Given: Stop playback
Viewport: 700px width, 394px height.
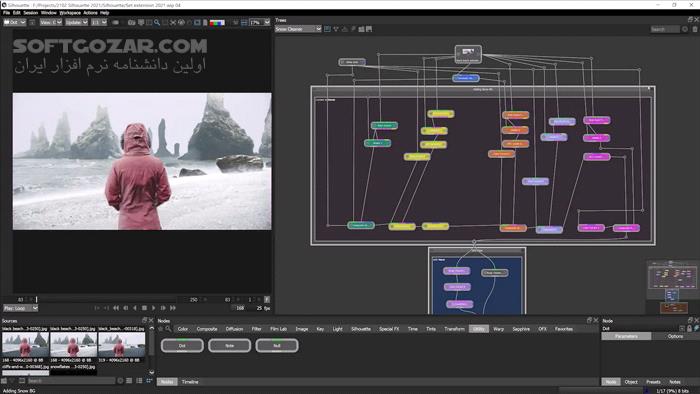Looking at the screenshot, I should (x=144, y=308).
